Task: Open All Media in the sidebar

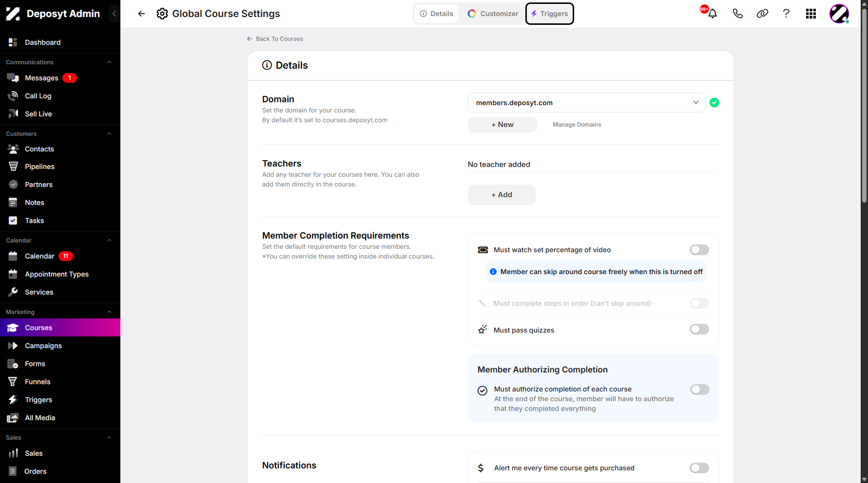Action: [60, 418]
